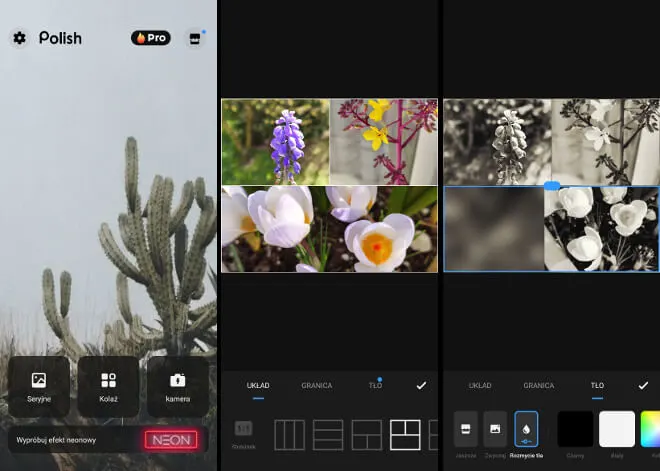Image resolution: width=660 pixels, height=471 pixels.
Task: Select the three-column layout template
Action: pos(289,434)
